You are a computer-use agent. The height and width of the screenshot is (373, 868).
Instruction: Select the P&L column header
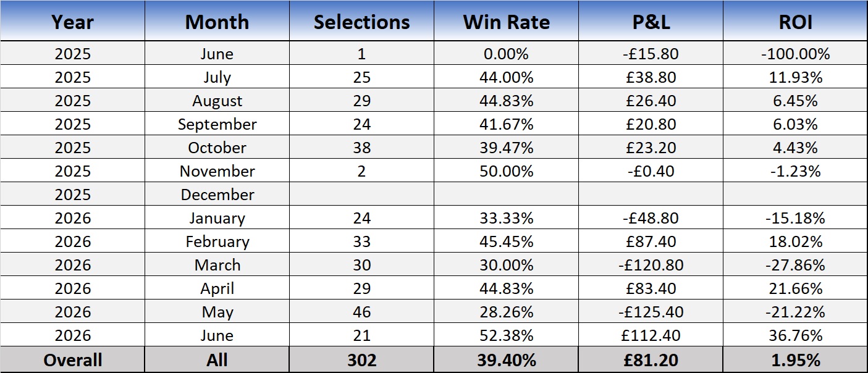click(651, 22)
